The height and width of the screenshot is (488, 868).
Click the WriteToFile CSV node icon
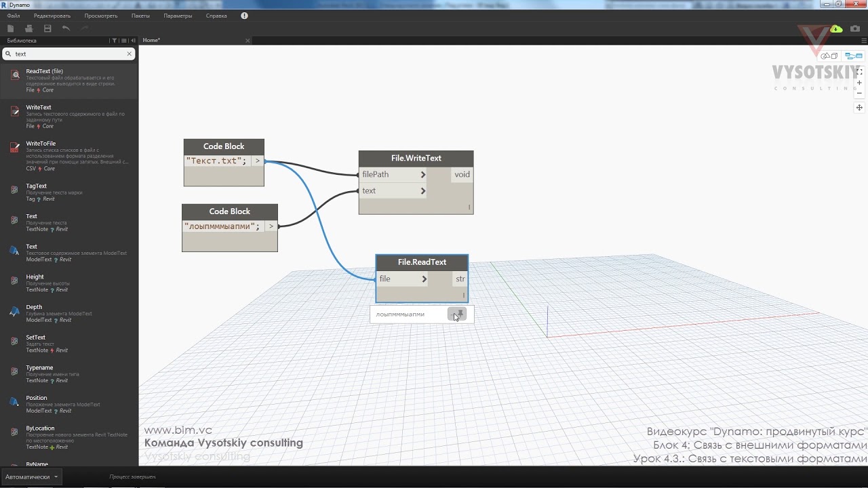point(14,148)
